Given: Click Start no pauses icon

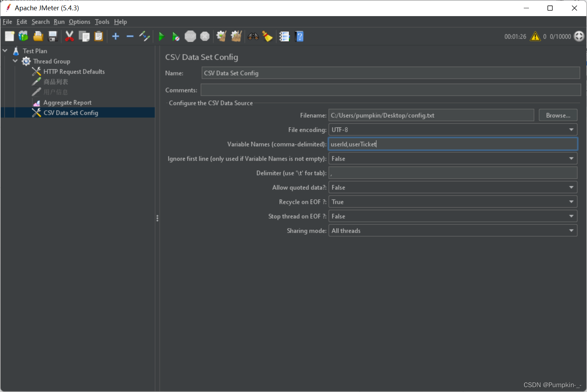Looking at the screenshot, I should [x=176, y=36].
